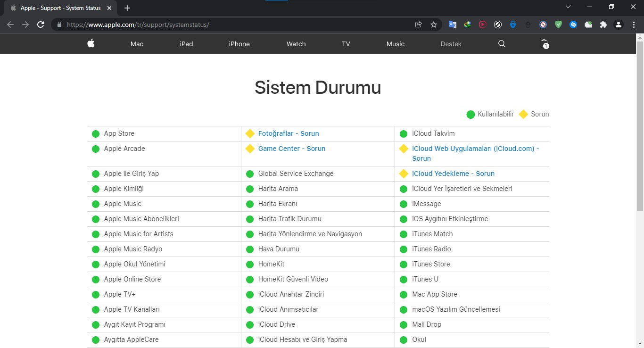Go back with the browser back arrow
Screen dimensions: 644x348
[10, 25]
